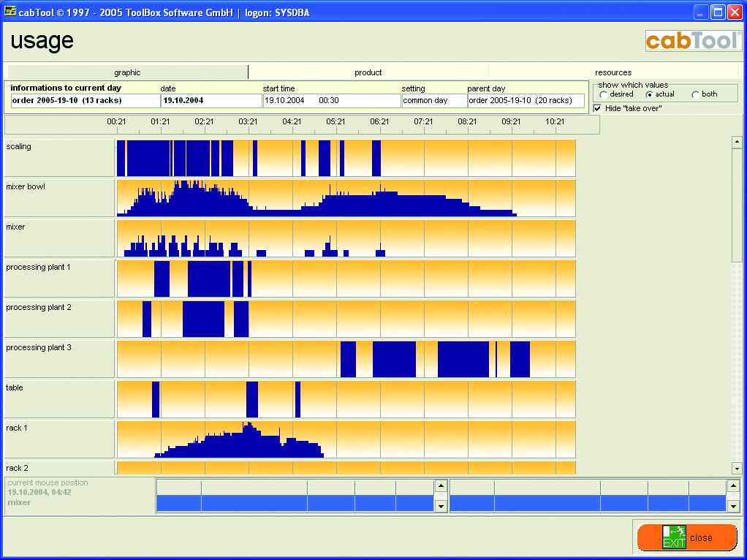This screenshot has width=747, height=560.
Task: Minimize the cabTool window
Action: point(699,12)
